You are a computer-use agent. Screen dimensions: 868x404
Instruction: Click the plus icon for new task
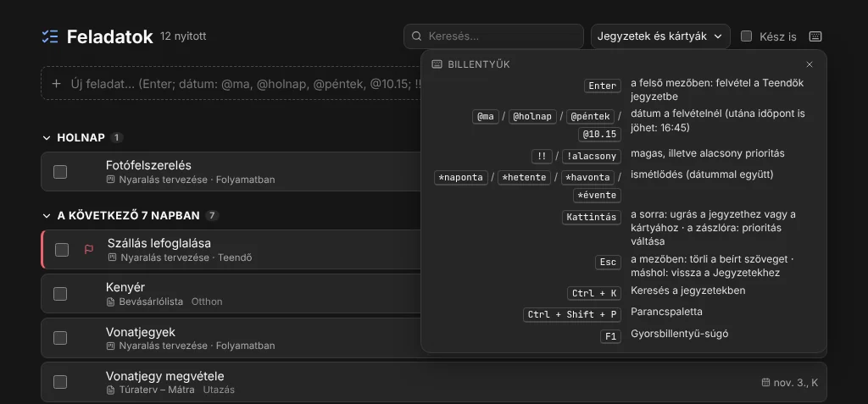[56, 84]
